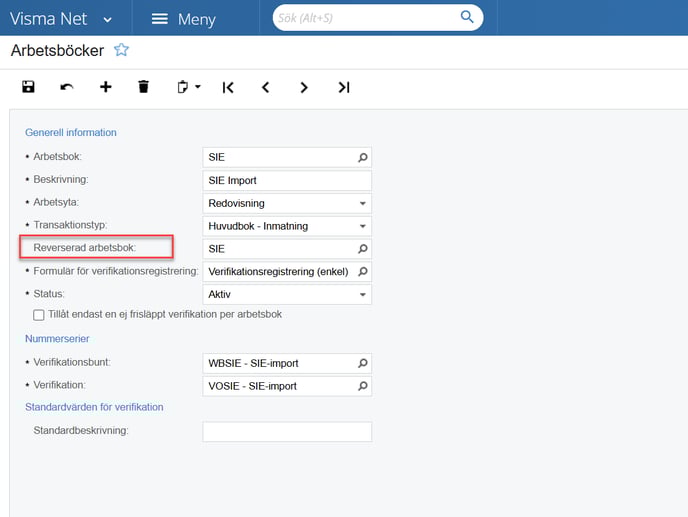Open lookup for Reverserad arbetsbok field

tap(362, 249)
